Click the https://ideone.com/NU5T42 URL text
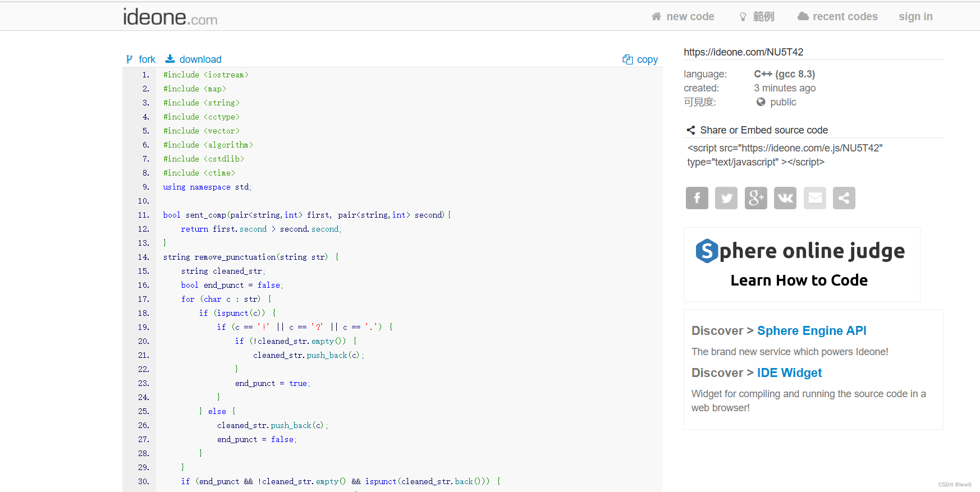Viewport: 980px width, 492px height. point(743,52)
